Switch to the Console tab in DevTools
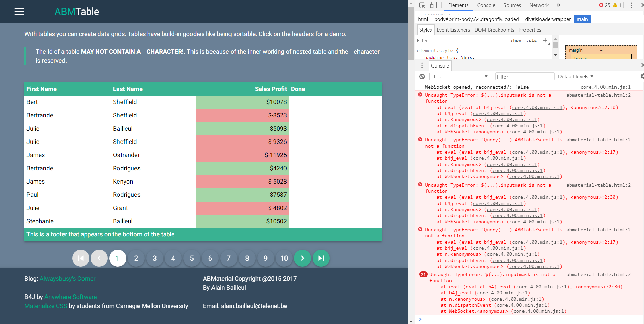This screenshot has height=324, width=644. pos(486,5)
